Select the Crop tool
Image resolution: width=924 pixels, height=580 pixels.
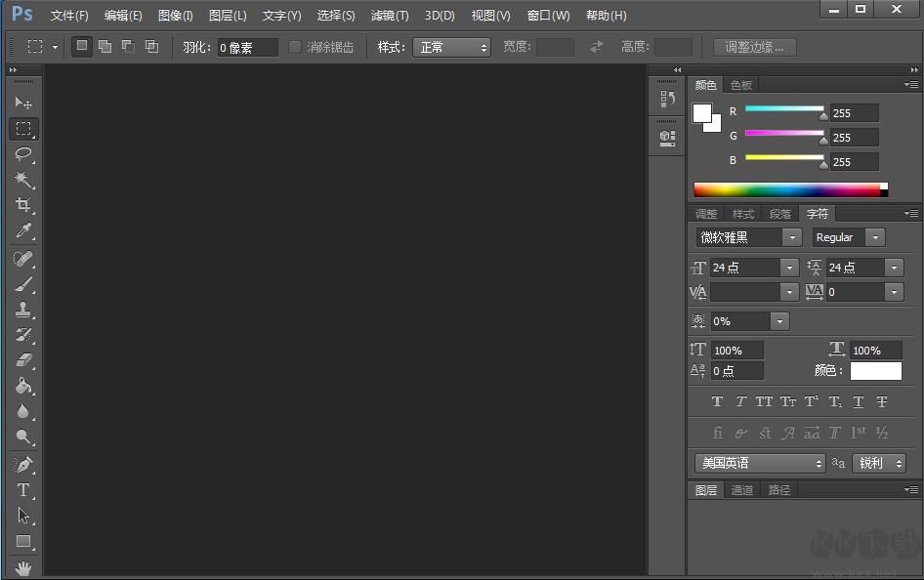click(22, 205)
